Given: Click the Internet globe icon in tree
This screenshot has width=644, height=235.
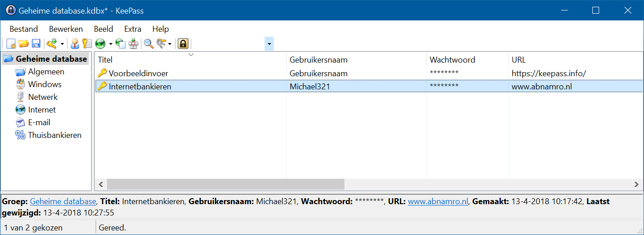Looking at the screenshot, I should [x=20, y=110].
